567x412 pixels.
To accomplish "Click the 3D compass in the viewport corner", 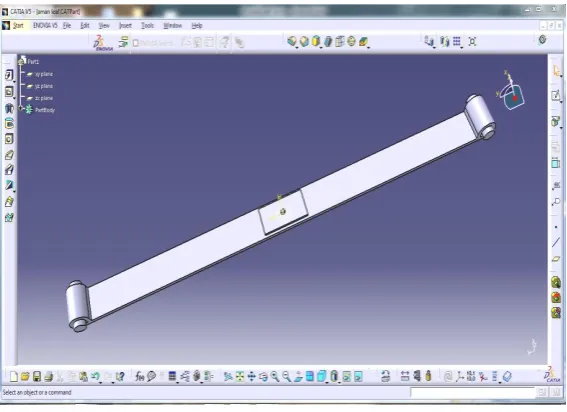I will click(x=511, y=90).
